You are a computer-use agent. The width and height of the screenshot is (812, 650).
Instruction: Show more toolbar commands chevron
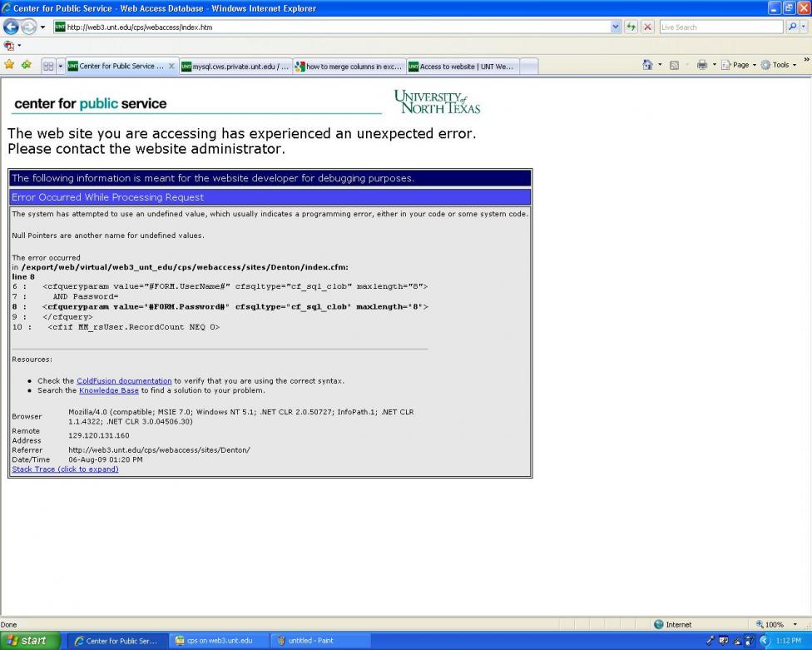pyautogui.click(x=806, y=60)
